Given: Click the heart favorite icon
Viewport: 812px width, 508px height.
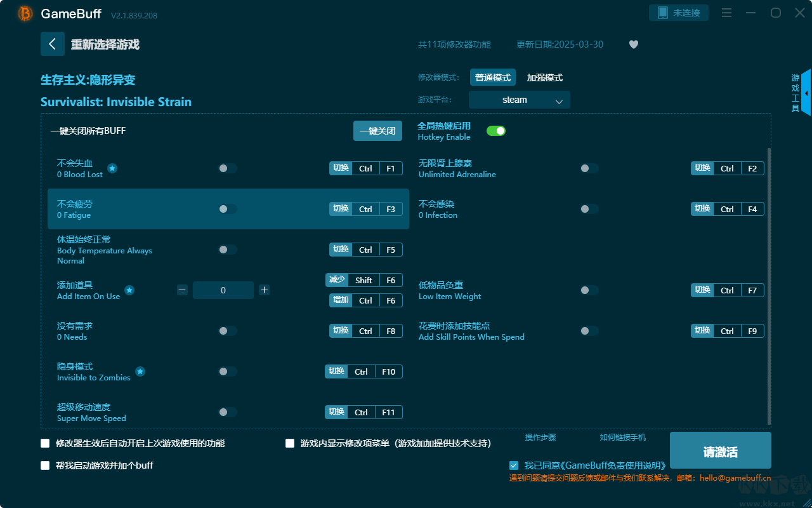Looking at the screenshot, I should pyautogui.click(x=633, y=44).
